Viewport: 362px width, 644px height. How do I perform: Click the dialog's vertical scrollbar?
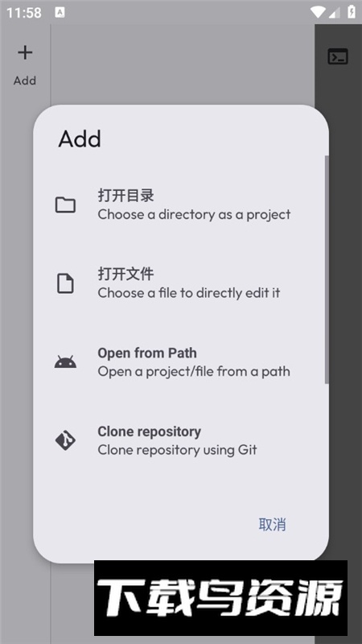tap(327, 270)
